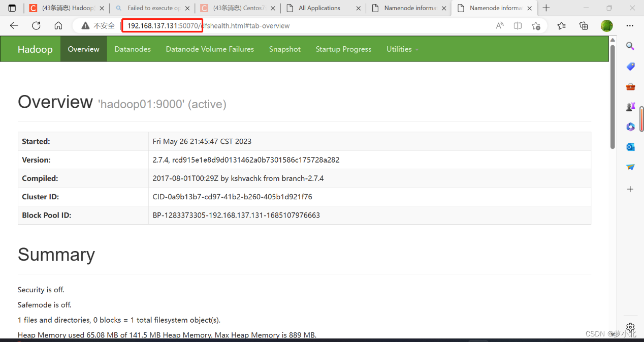644x342 pixels.
Task: Click the 'Overview' page heading
Action: point(55,102)
